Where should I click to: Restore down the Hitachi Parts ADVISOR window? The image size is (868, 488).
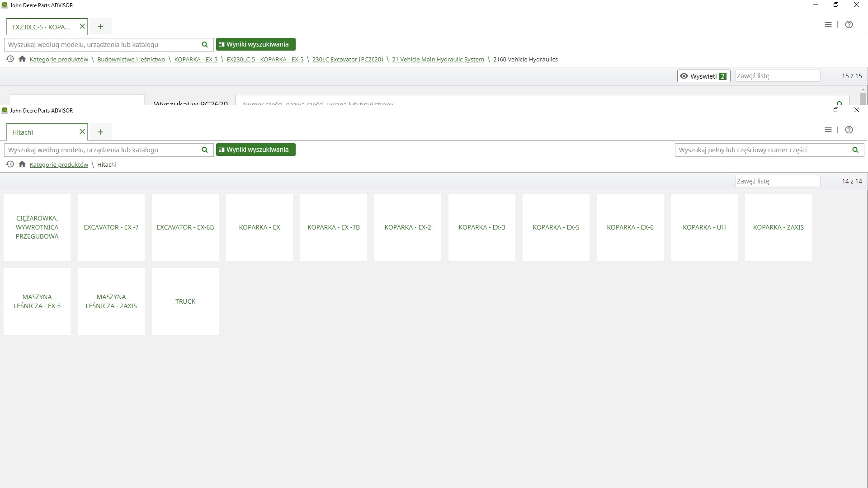[836, 110]
